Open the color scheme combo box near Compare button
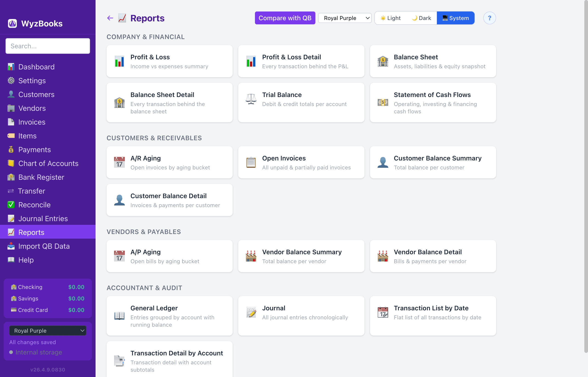Viewport: 588px width, 377px height. pos(345,18)
